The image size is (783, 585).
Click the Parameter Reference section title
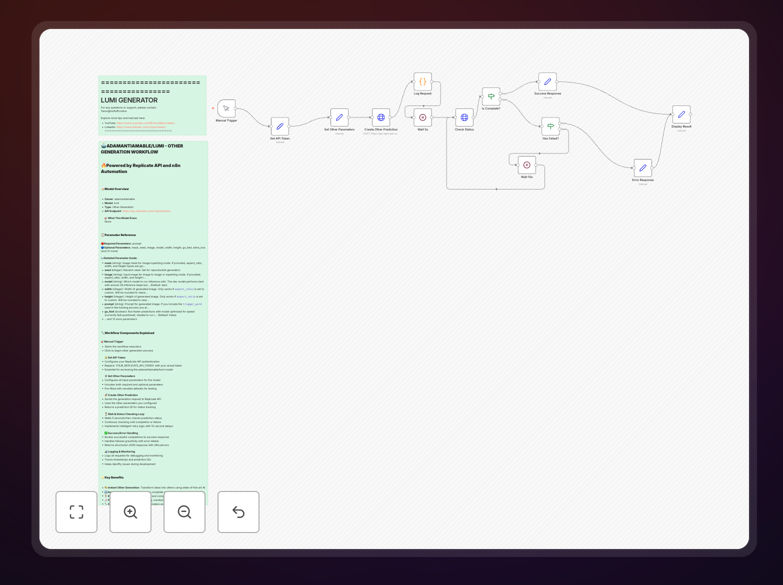pos(118,235)
